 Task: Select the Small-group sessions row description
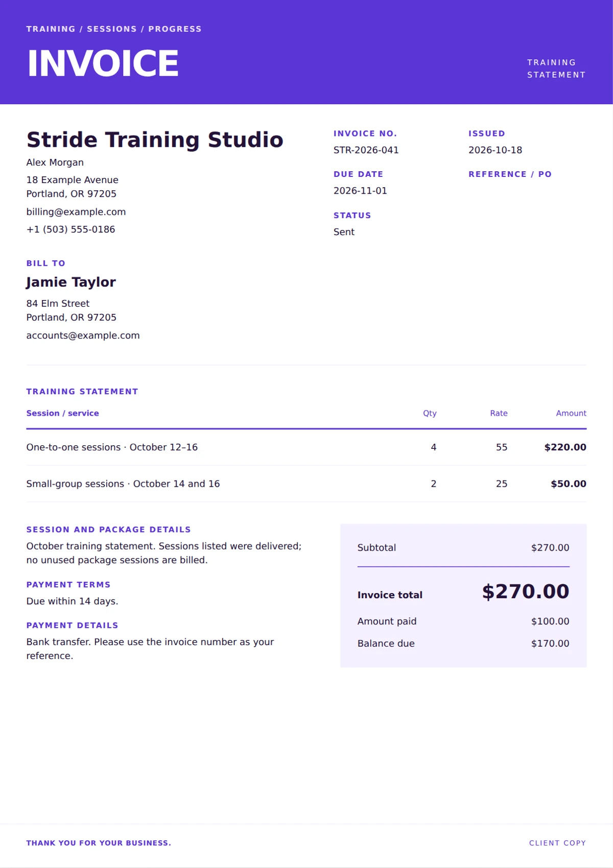click(123, 484)
